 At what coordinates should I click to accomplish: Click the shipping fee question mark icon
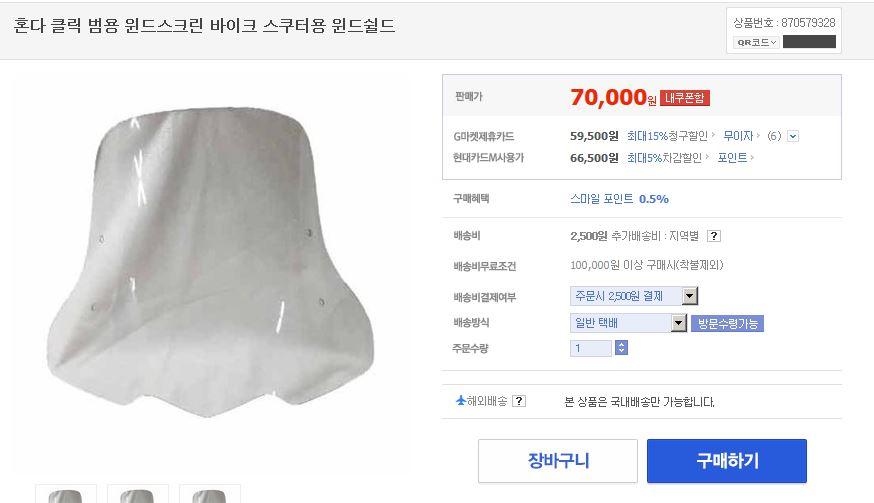pyautogui.click(x=713, y=236)
